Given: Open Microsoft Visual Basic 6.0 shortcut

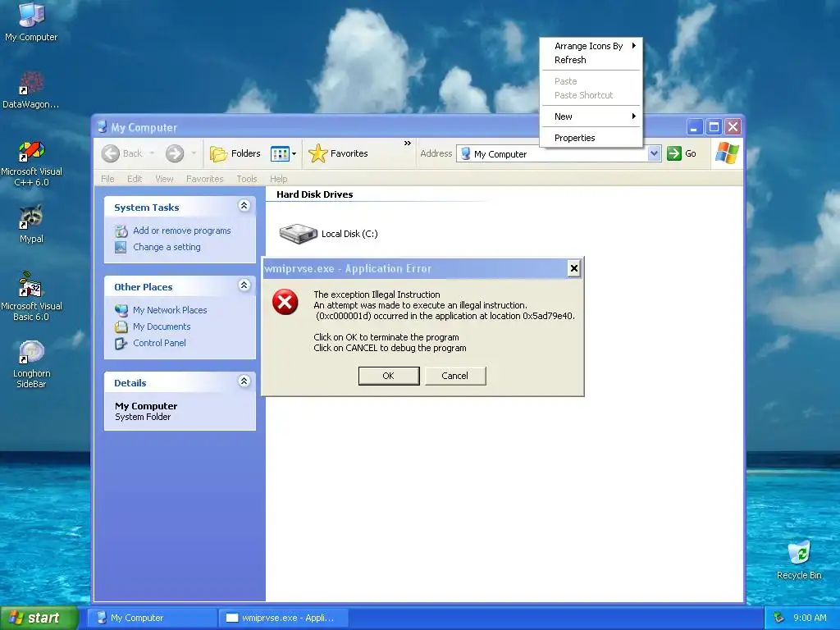Looking at the screenshot, I should (x=31, y=296).
